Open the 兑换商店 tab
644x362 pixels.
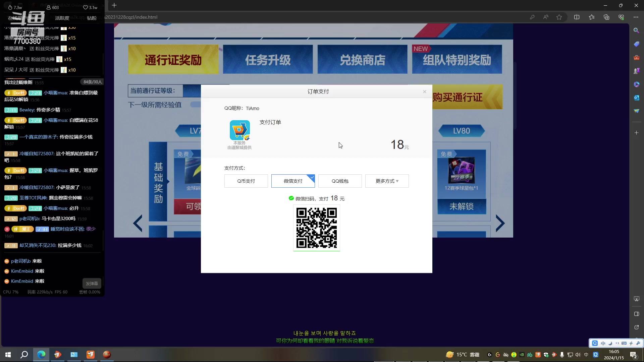pos(362,60)
